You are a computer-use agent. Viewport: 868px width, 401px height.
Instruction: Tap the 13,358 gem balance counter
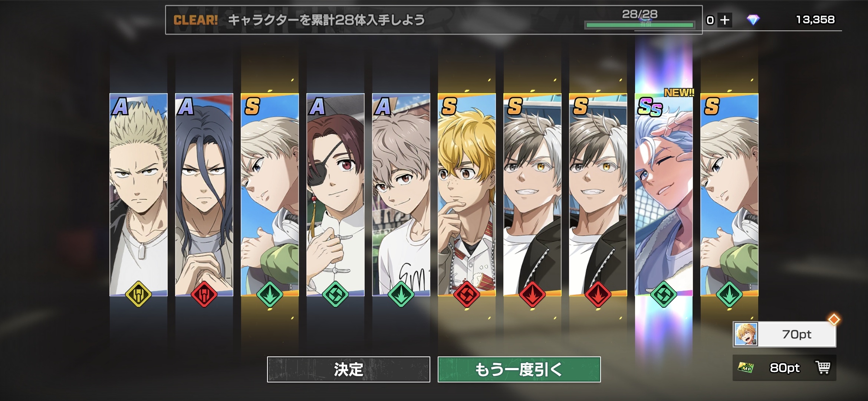pyautogui.click(x=815, y=20)
